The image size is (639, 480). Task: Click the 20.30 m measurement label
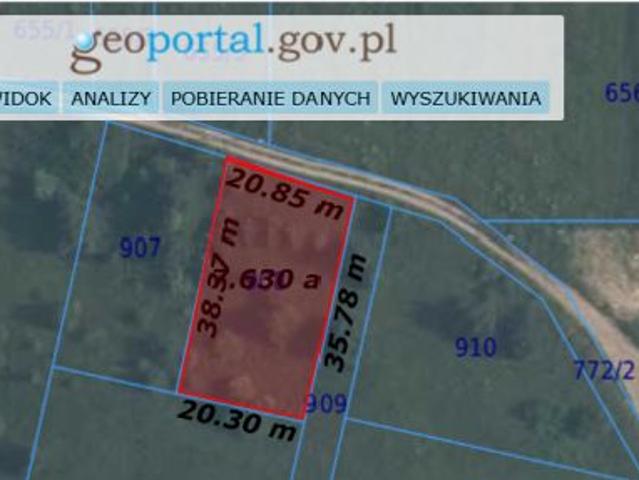coord(237,421)
